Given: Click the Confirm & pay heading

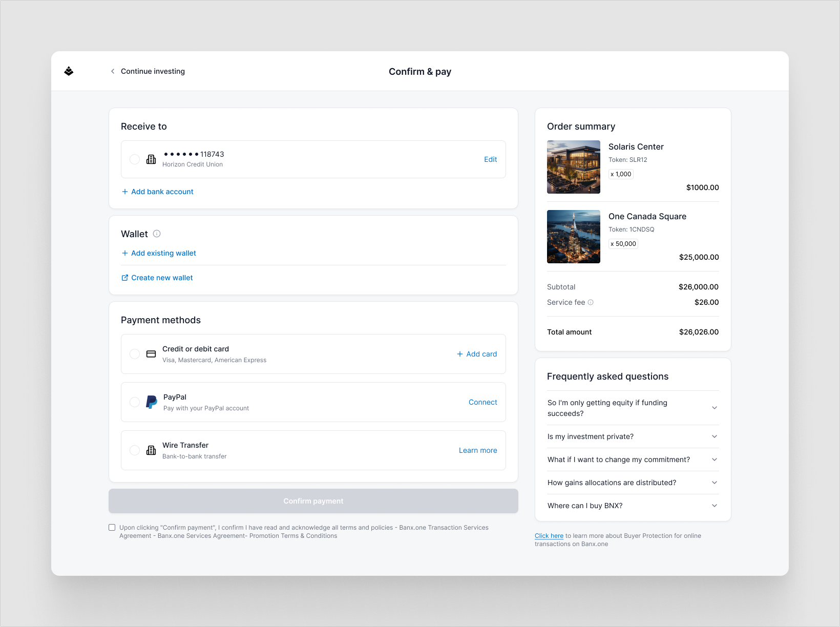Looking at the screenshot, I should (x=420, y=72).
